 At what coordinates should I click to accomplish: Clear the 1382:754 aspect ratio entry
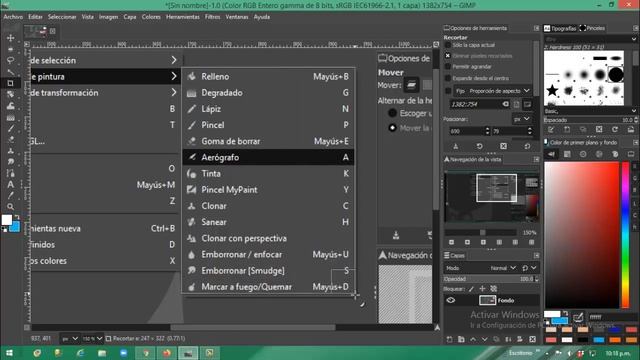(x=505, y=104)
